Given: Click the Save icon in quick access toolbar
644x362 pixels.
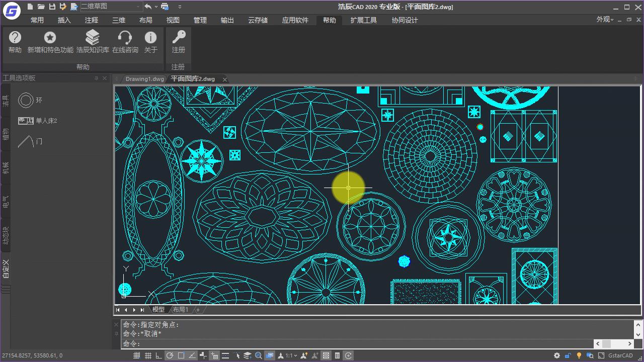Looking at the screenshot, I should (x=52, y=7).
